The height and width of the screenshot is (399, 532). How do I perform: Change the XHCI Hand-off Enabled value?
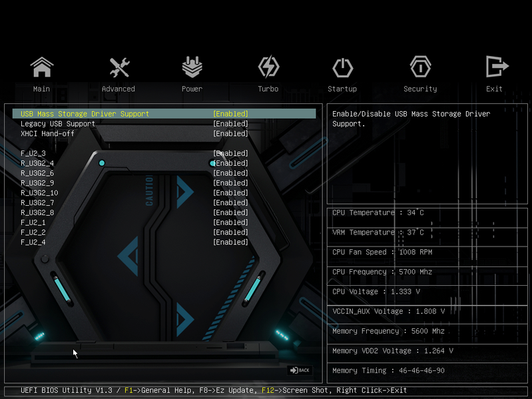(x=230, y=133)
